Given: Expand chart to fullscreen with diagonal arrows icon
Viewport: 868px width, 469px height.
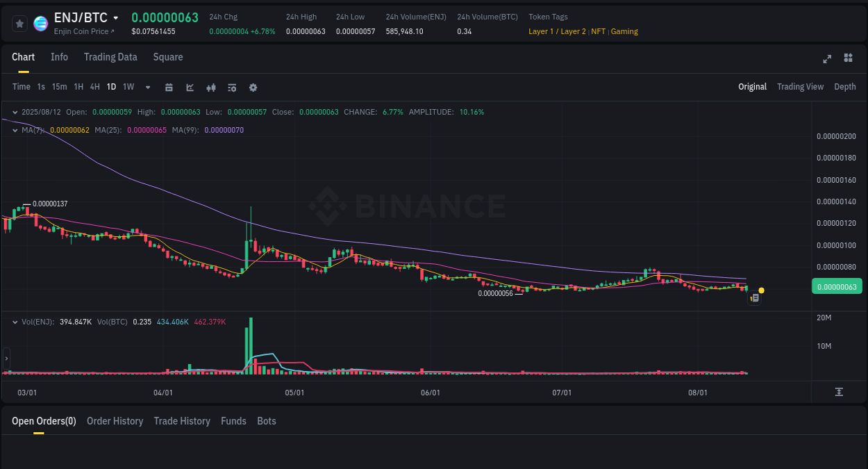Looking at the screenshot, I should click(x=826, y=58).
